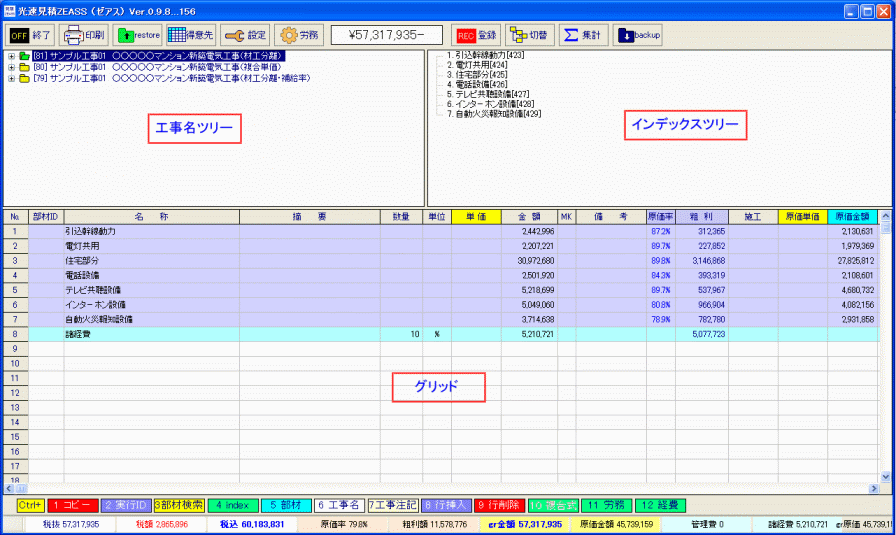The width and height of the screenshot is (896, 535).
Task: Select index item 6. インターホン設備[428]
Action: [490, 103]
